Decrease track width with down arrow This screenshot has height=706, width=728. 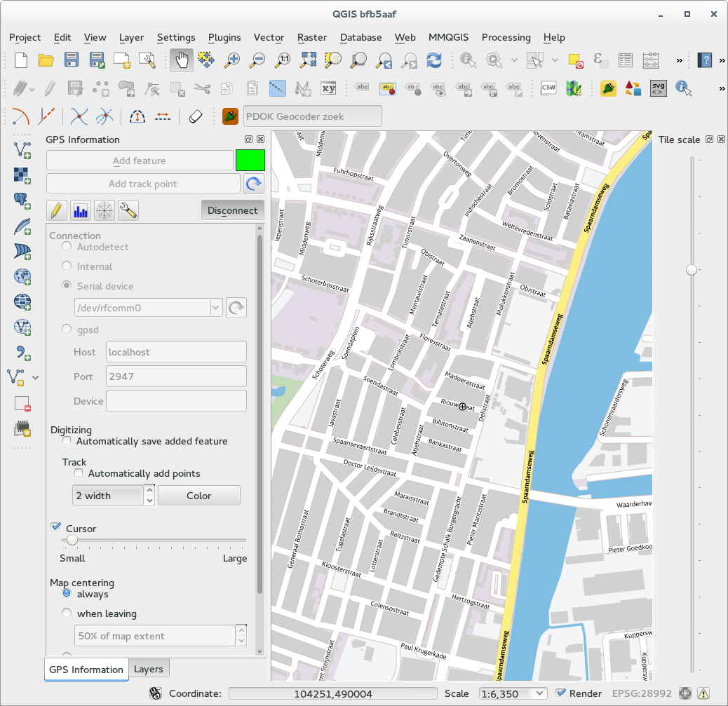click(x=149, y=501)
